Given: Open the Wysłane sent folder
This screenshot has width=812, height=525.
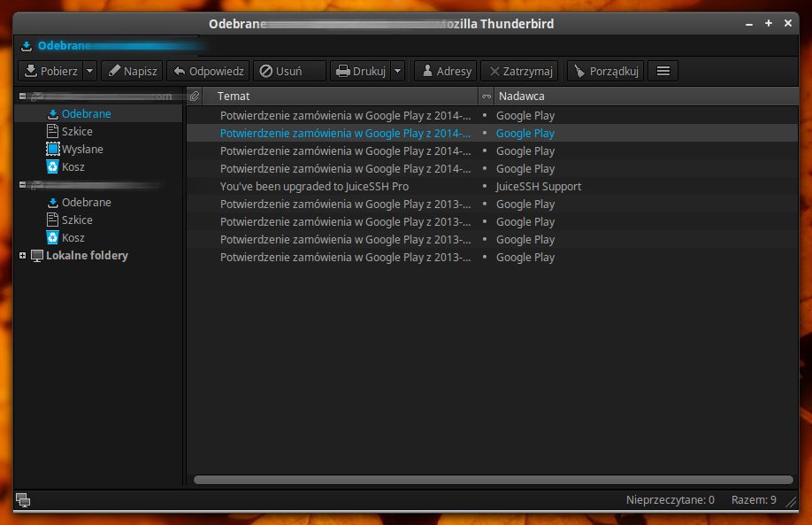Looking at the screenshot, I should 82,150.
